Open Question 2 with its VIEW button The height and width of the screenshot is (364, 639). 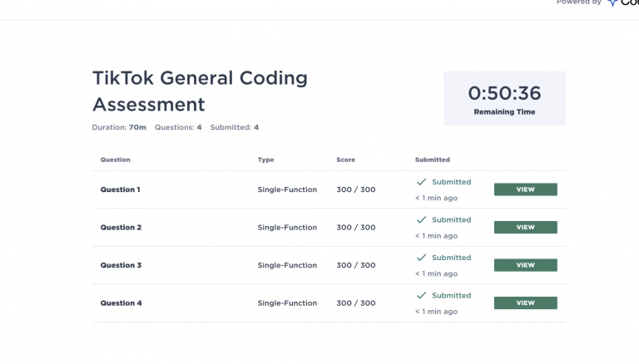(525, 228)
